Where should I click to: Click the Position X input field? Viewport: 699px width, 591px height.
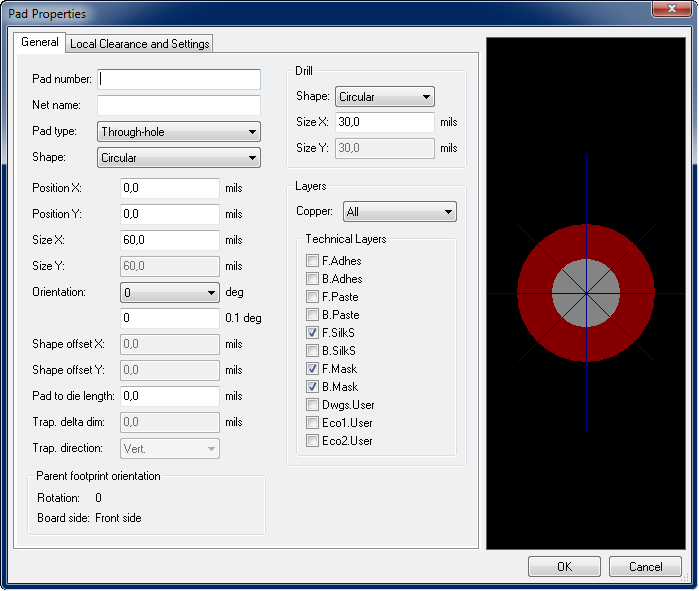[x=170, y=188]
